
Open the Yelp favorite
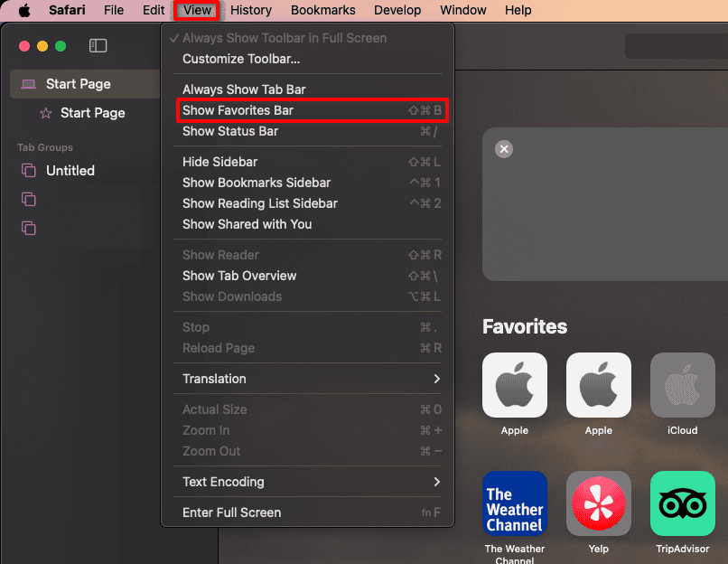pyautogui.click(x=599, y=503)
